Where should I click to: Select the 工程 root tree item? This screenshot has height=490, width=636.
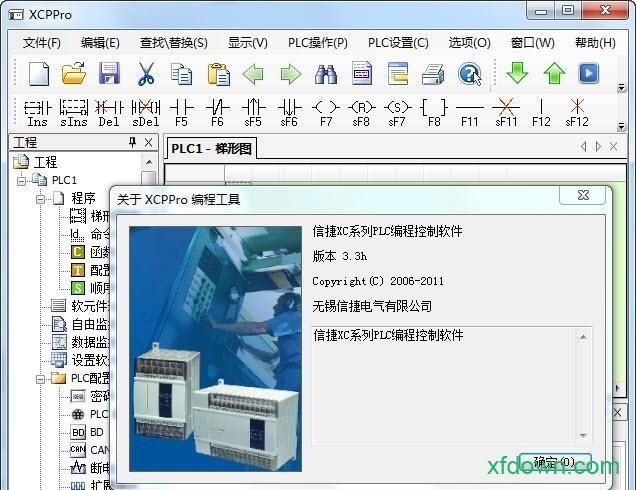45,162
